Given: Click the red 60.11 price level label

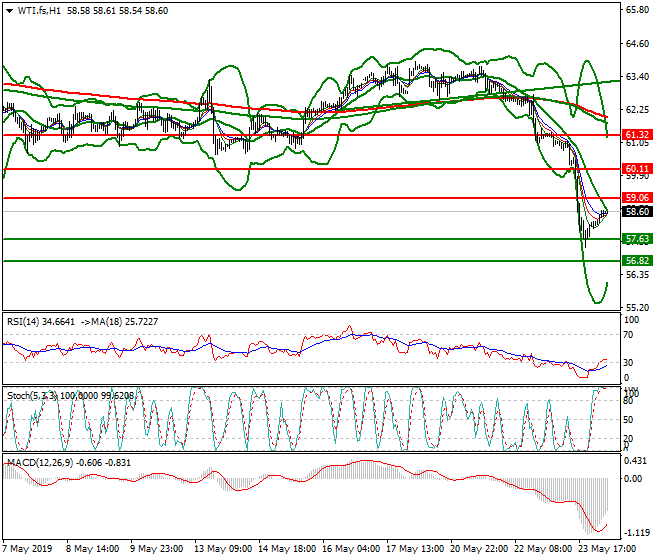Looking at the screenshot, I should pyautogui.click(x=637, y=169).
